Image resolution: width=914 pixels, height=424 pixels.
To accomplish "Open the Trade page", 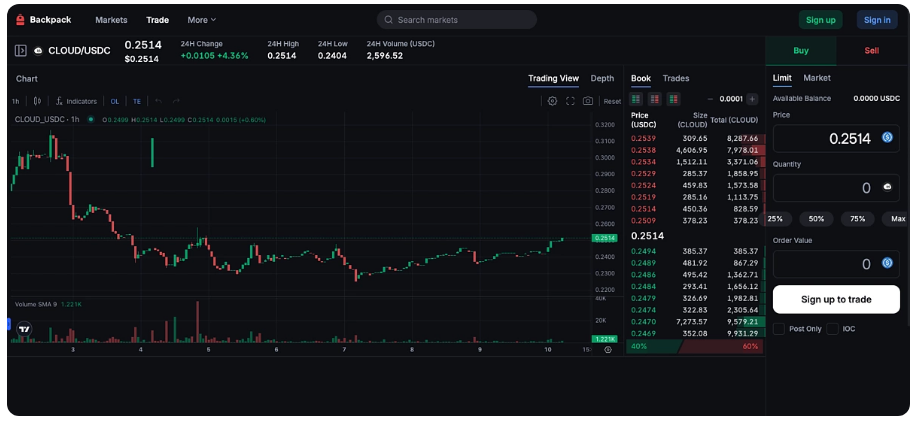I will click(157, 20).
